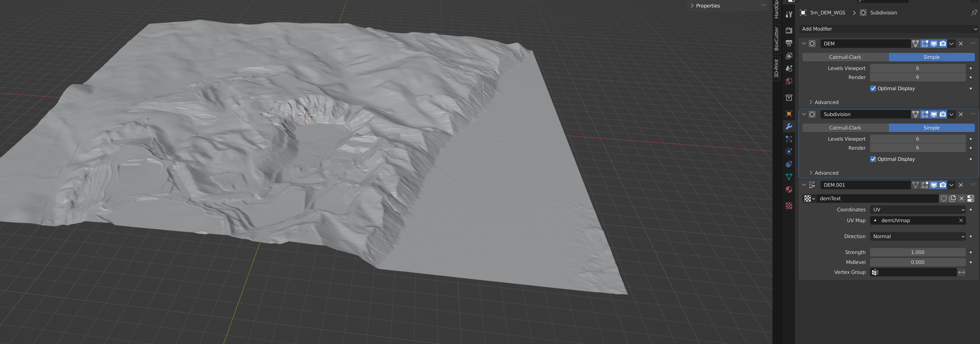Set the Strength slider value field
The width and height of the screenshot is (980, 344).
(918, 252)
